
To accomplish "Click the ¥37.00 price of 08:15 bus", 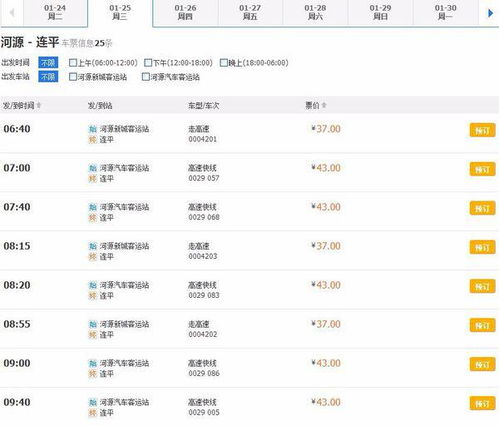I will [326, 246].
